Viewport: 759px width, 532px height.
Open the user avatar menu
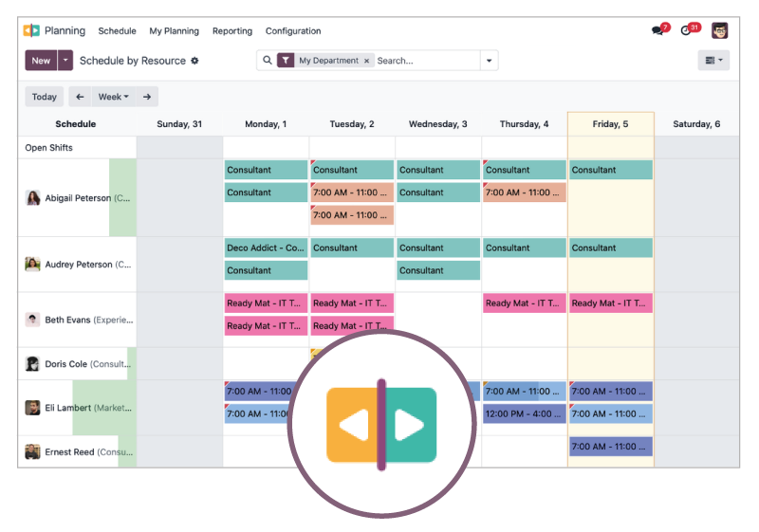(719, 30)
